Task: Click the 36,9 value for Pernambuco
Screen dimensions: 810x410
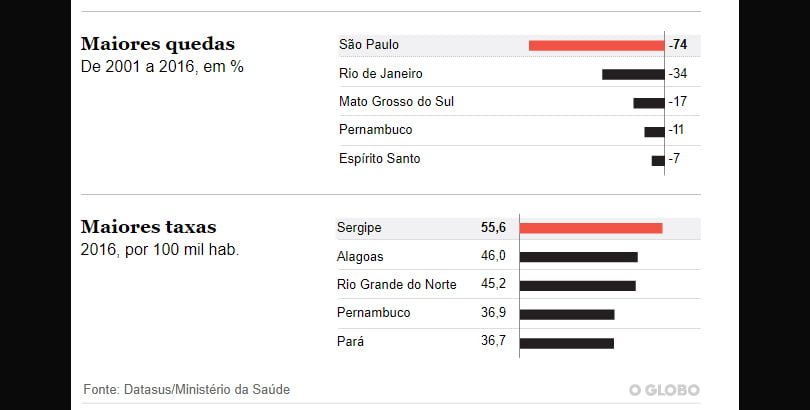Action: pyautogui.click(x=493, y=313)
